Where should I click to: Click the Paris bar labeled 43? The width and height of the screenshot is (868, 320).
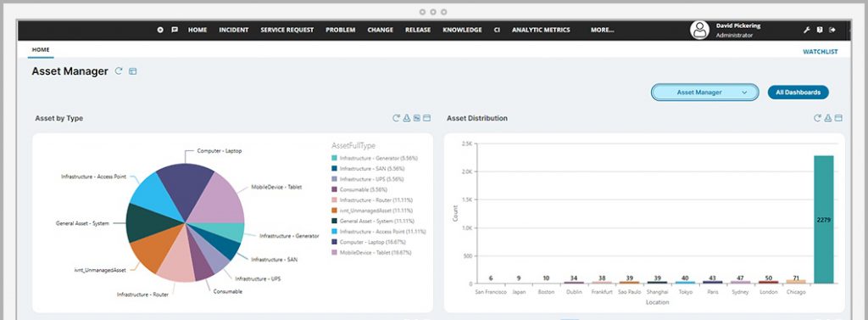click(712, 283)
